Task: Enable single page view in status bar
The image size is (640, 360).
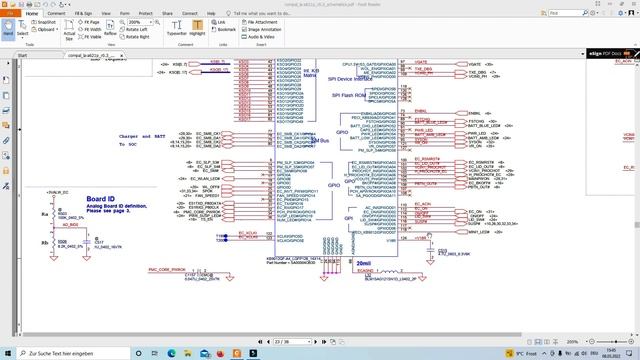Action: pyautogui.click(x=529, y=342)
